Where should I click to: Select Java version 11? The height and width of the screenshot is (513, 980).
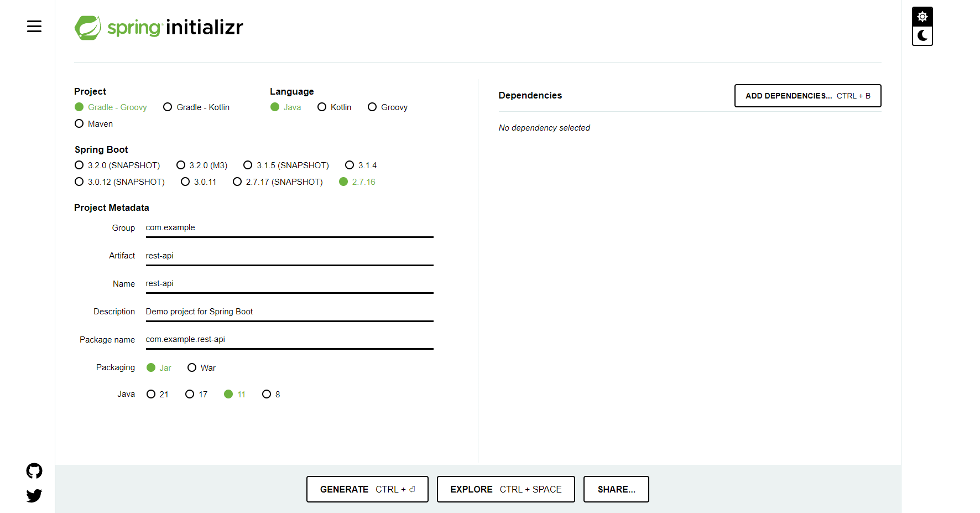(235, 395)
